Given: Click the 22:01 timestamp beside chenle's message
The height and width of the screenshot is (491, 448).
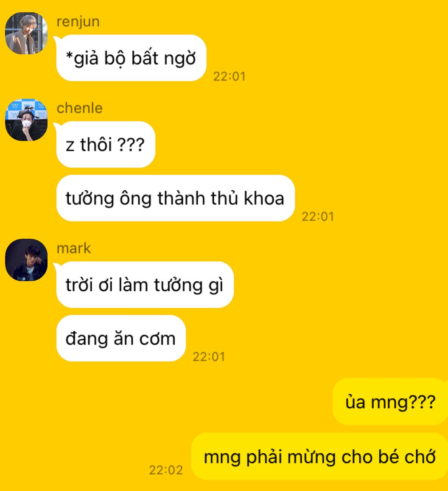Looking at the screenshot, I should (x=318, y=217).
